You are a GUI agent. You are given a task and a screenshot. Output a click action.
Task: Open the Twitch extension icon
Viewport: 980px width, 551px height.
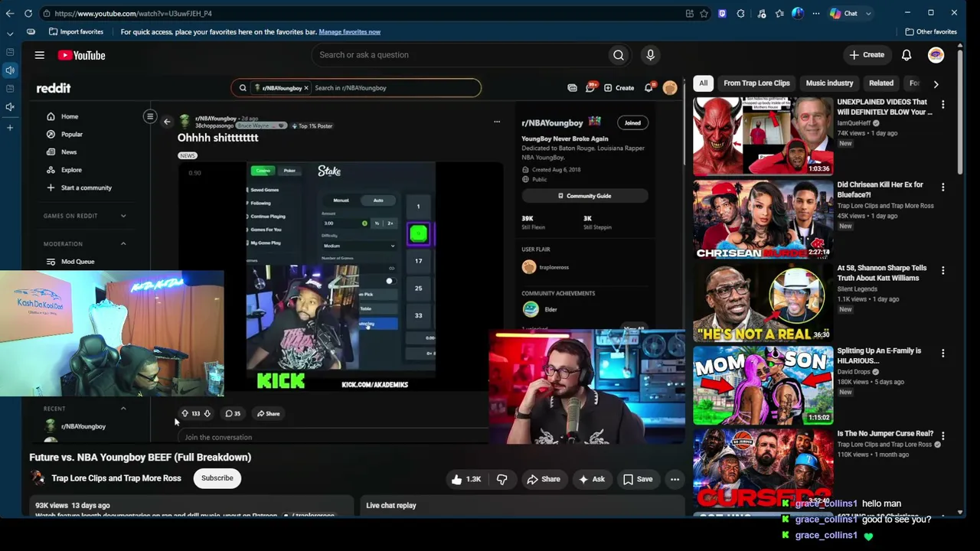(x=722, y=13)
